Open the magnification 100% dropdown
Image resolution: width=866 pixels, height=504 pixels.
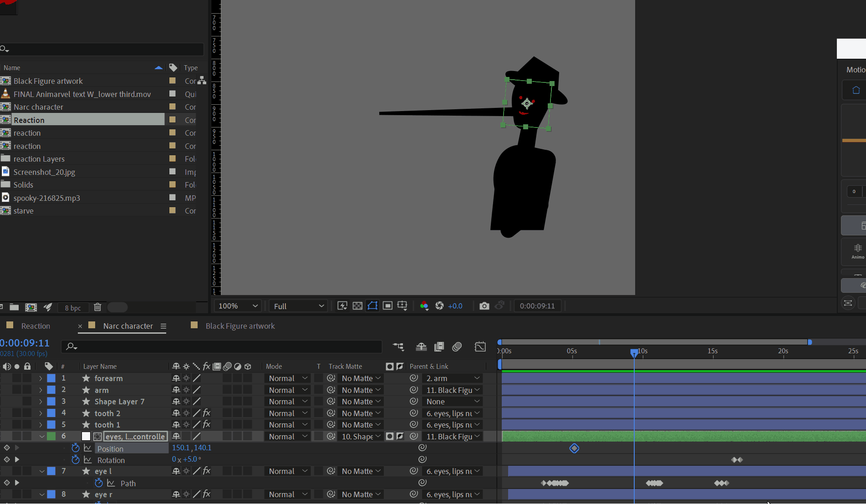pos(238,306)
